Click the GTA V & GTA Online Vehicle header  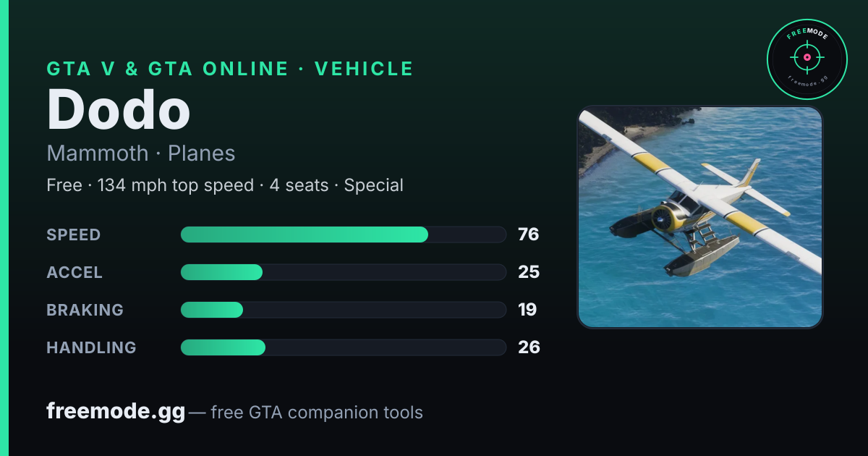coord(230,69)
